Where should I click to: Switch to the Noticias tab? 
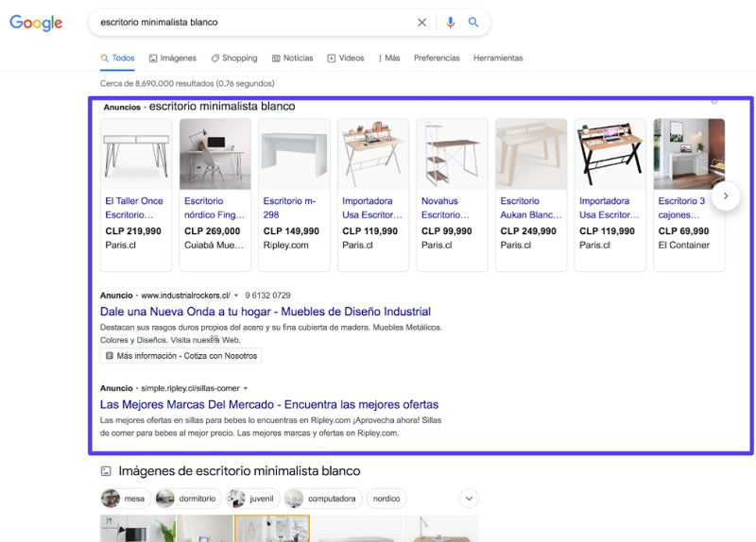293,58
